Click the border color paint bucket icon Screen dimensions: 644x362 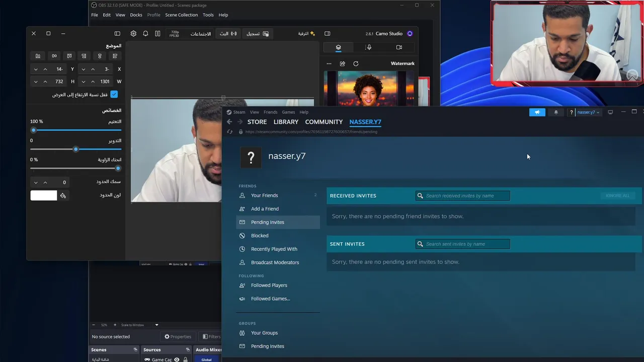coord(63,196)
